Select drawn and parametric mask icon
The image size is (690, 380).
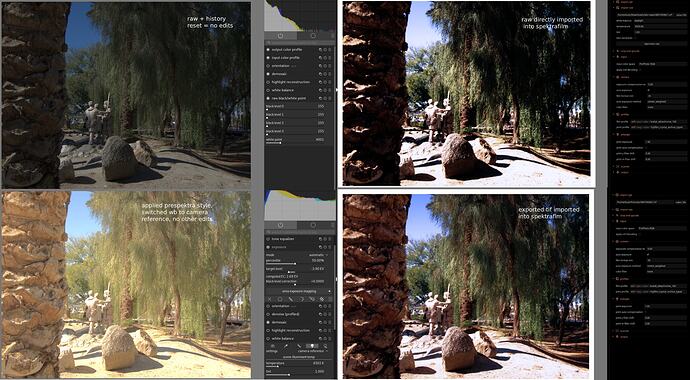pyautogui.click(x=312, y=299)
